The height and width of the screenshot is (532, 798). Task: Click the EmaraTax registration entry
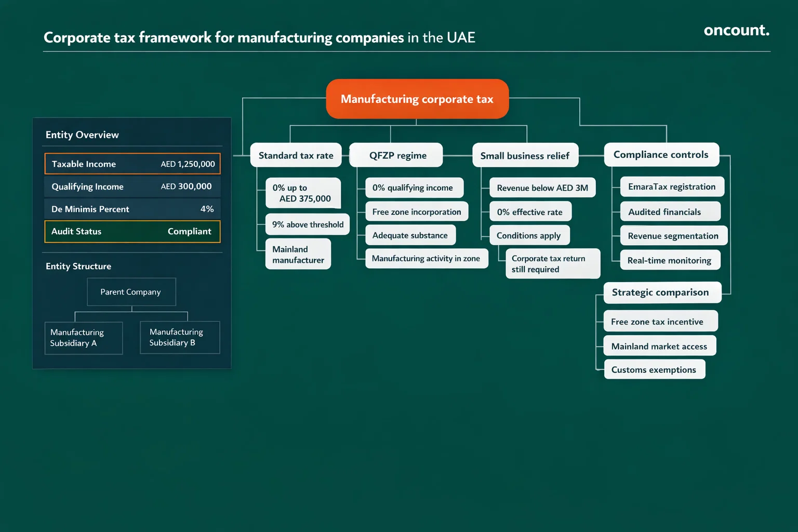pos(671,187)
